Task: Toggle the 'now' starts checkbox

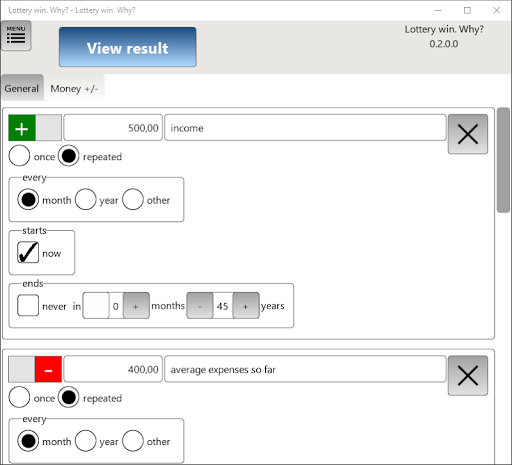Action: (x=28, y=253)
